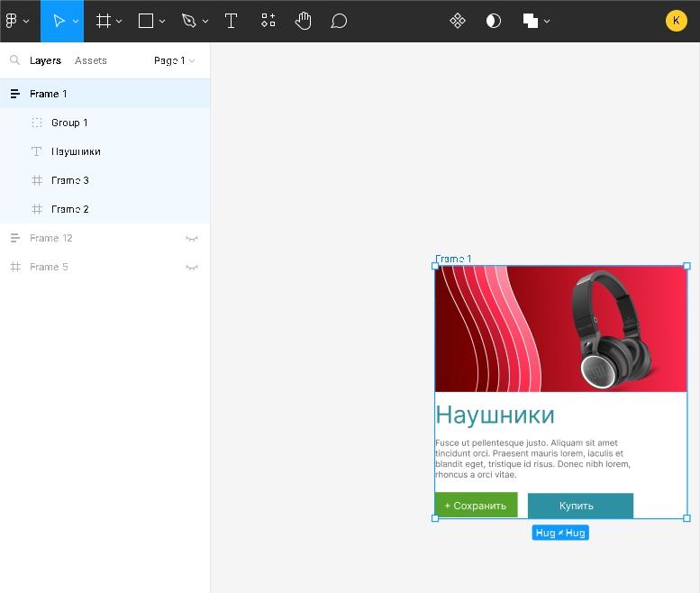Select the Frame tool
The width and height of the screenshot is (700, 593).
[104, 21]
